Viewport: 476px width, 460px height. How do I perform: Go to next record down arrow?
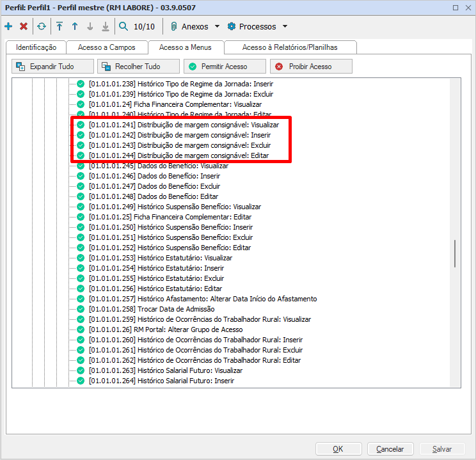[90, 26]
